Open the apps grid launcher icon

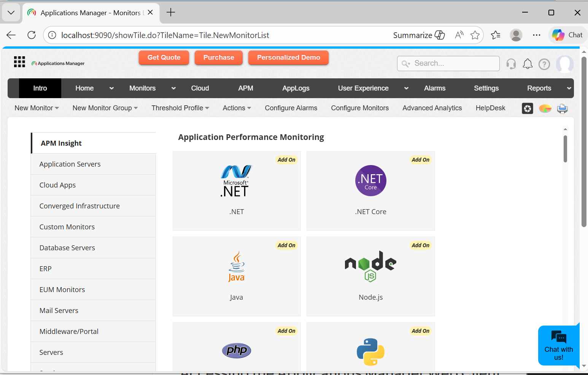point(19,62)
